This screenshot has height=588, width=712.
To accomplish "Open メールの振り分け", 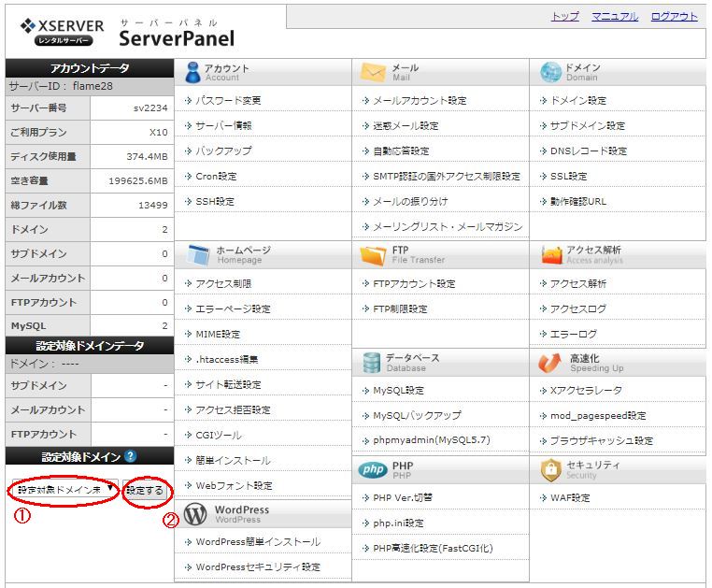I will coord(410,201).
